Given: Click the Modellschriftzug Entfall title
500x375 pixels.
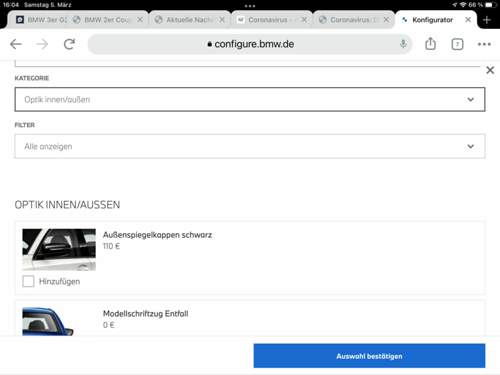Looking at the screenshot, I should [146, 314].
